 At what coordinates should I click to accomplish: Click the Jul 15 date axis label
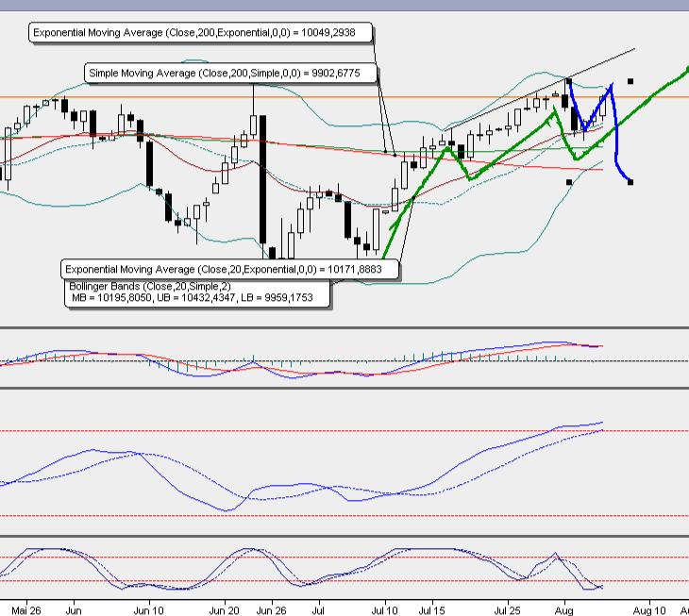pos(431,610)
